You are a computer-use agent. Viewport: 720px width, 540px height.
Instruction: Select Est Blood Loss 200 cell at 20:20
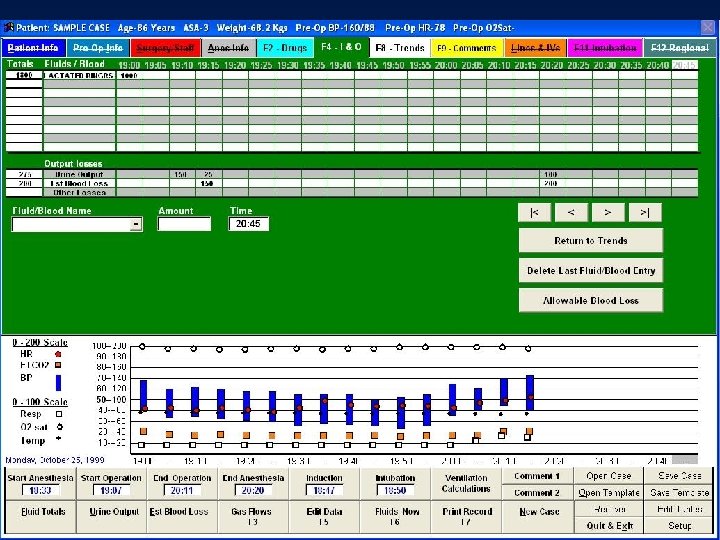(x=552, y=183)
